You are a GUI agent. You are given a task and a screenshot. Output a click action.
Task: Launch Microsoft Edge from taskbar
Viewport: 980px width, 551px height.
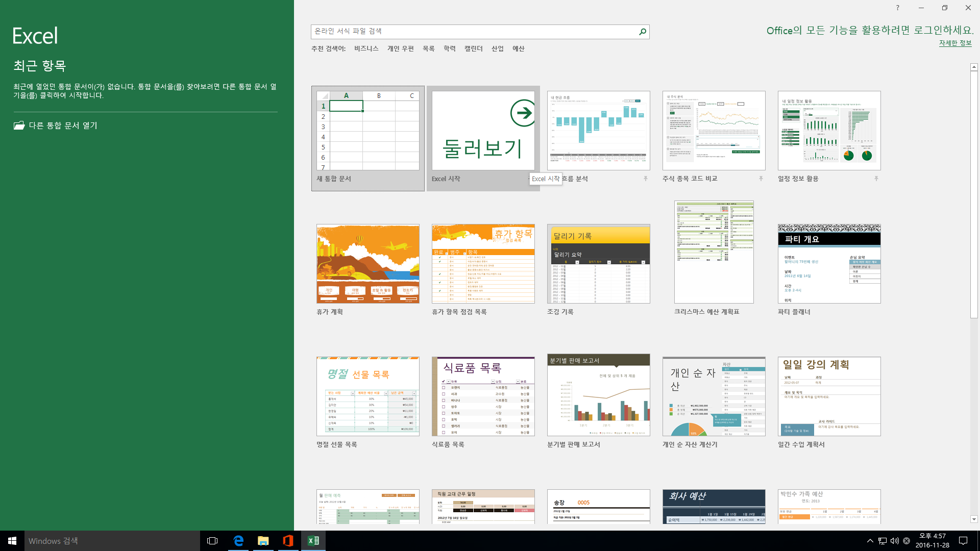coord(238,541)
